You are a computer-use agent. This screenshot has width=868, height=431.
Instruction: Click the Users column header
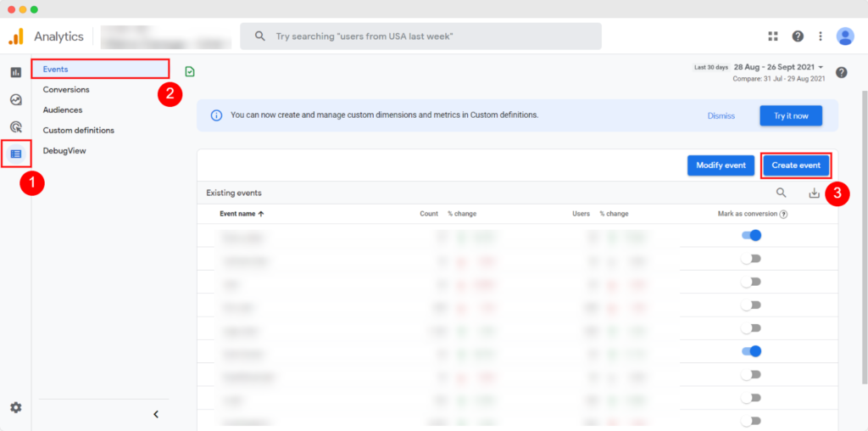[x=581, y=214]
